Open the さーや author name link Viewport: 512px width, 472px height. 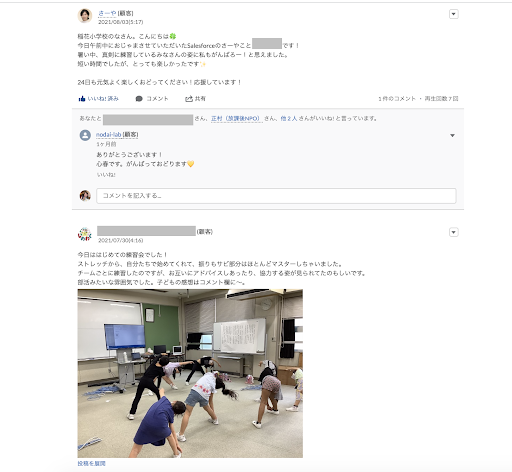tap(107, 13)
